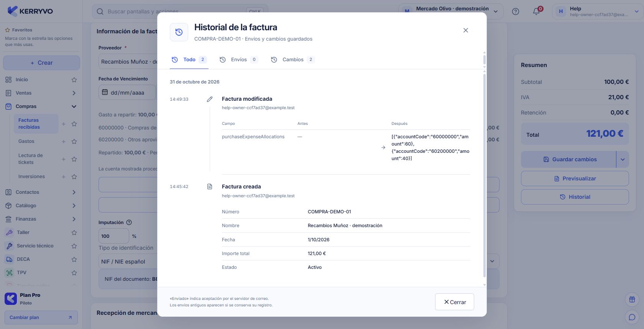The image size is (644, 329).
Task: Add a new Gastos entry with plus icon
Action: tap(64, 141)
